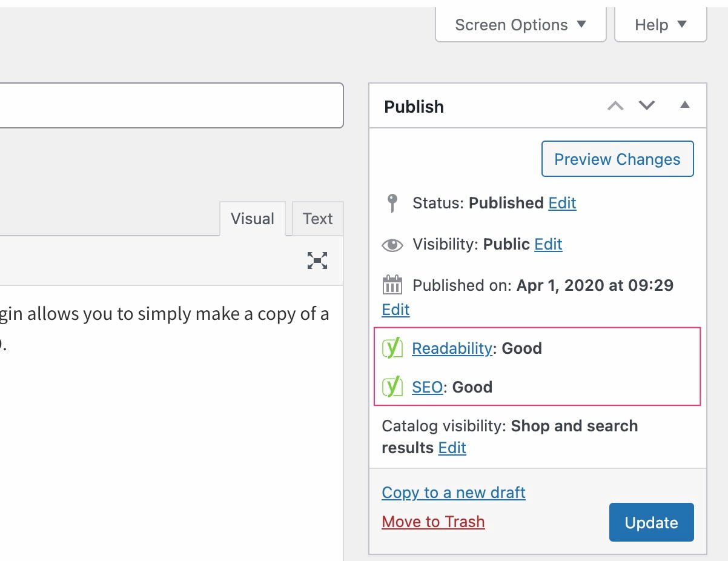The height and width of the screenshot is (561, 728).
Task: Edit the Visibility setting
Action: tap(548, 244)
